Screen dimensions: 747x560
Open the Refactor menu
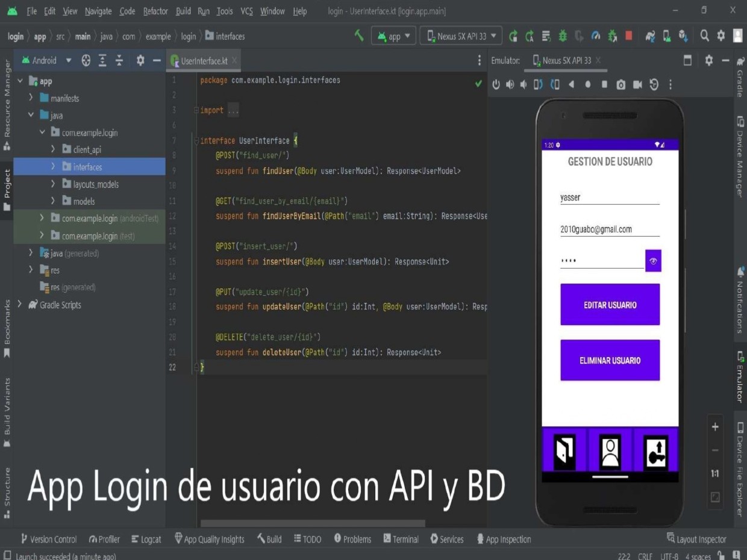155,11
